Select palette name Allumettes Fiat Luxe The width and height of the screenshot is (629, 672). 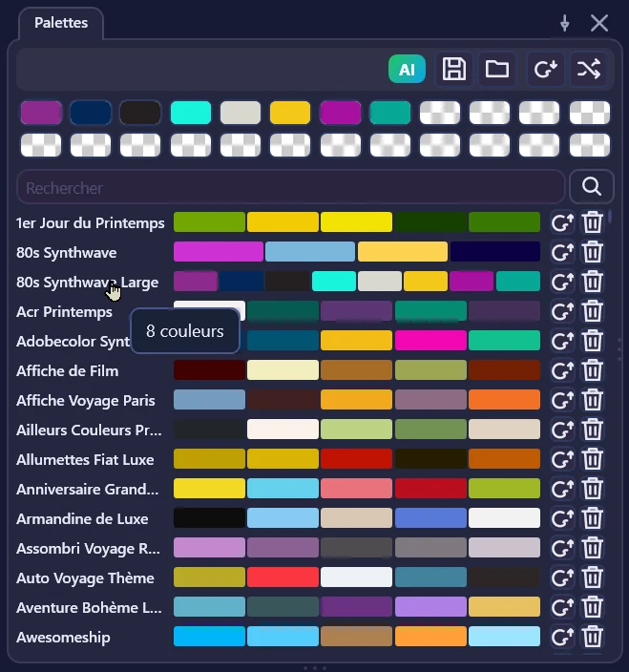[85, 460]
